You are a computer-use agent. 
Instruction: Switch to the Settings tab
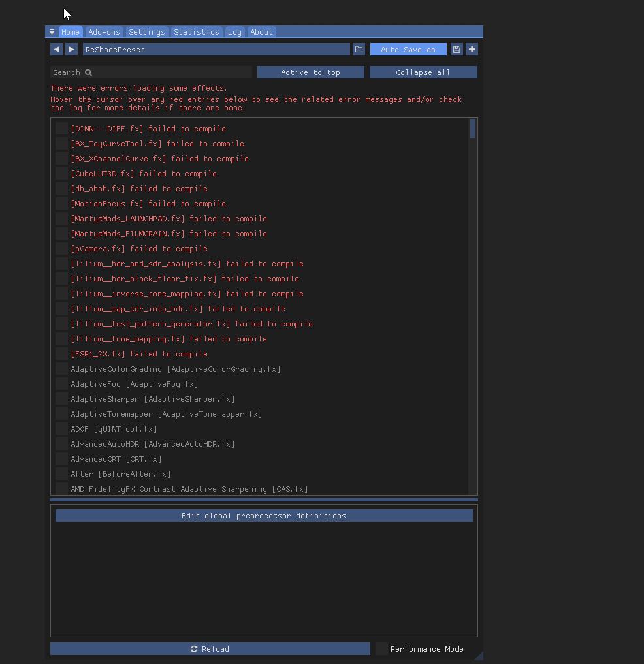click(x=146, y=32)
